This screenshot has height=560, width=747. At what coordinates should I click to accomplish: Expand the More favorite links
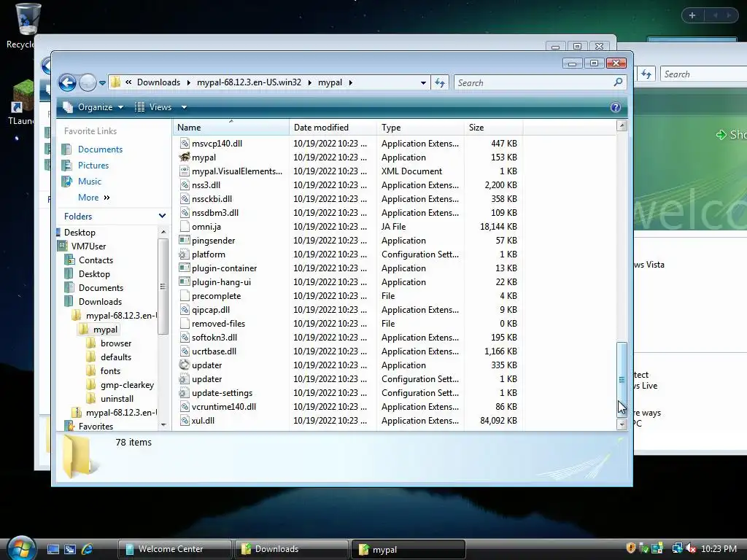[94, 198]
